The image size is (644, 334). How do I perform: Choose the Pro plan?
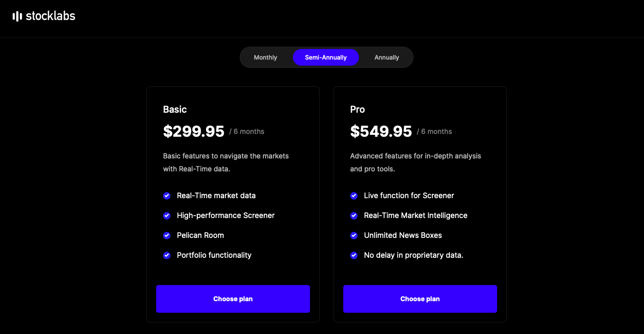tap(420, 299)
